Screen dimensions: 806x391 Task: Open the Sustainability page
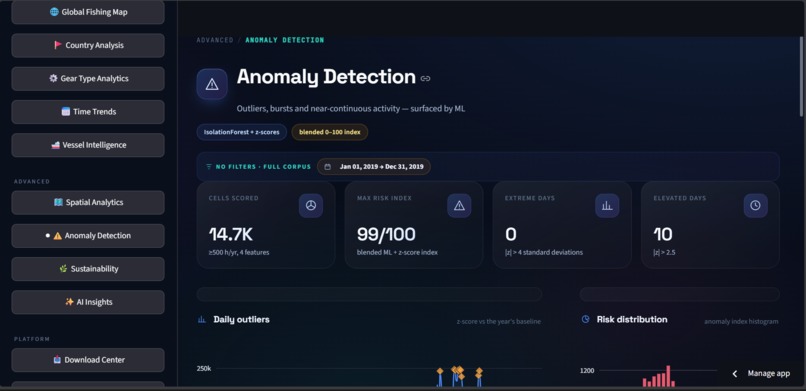(88, 269)
